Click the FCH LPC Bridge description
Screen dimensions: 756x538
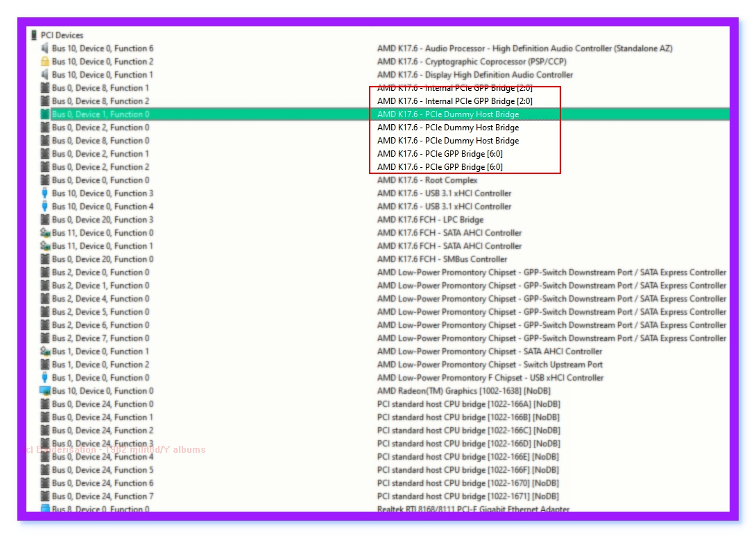[x=430, y=220]
